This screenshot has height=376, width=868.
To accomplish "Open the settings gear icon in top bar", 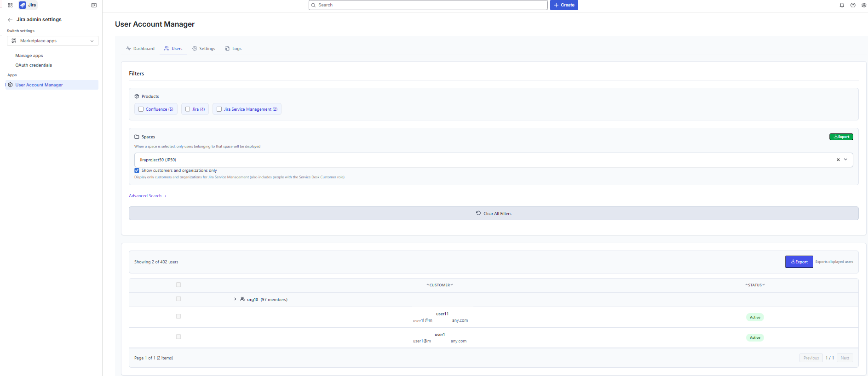I will (864, 5).
